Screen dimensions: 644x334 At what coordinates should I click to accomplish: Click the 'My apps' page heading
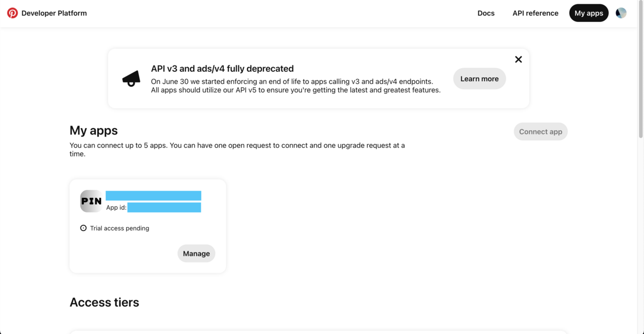click(x=94, y=130)
